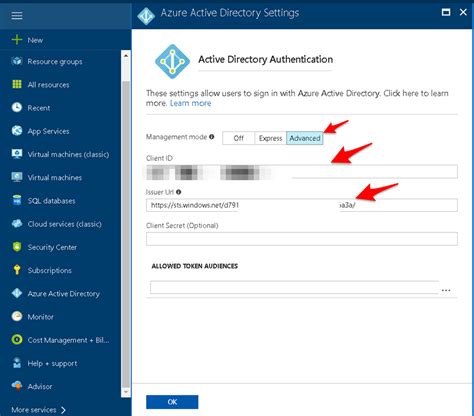Close the Azure Active Directory Settings blade
Screen dimensions: 474x416
[463, 12]
